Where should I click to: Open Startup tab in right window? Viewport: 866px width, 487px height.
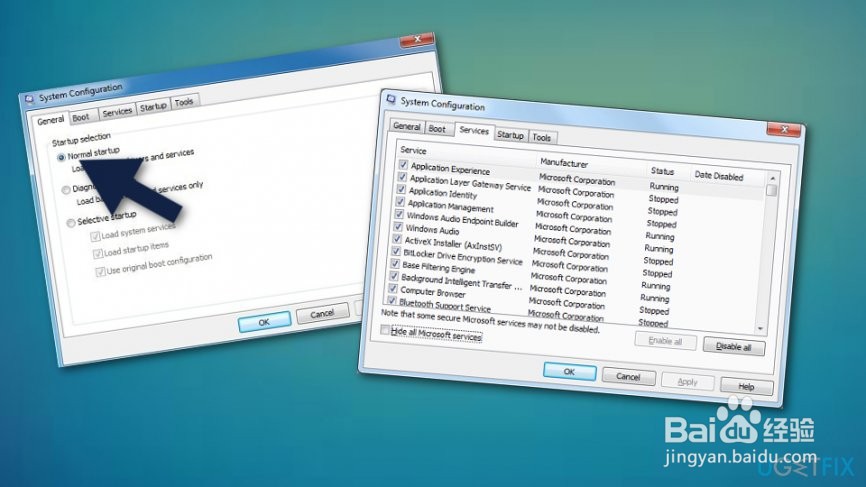[510, 135]
